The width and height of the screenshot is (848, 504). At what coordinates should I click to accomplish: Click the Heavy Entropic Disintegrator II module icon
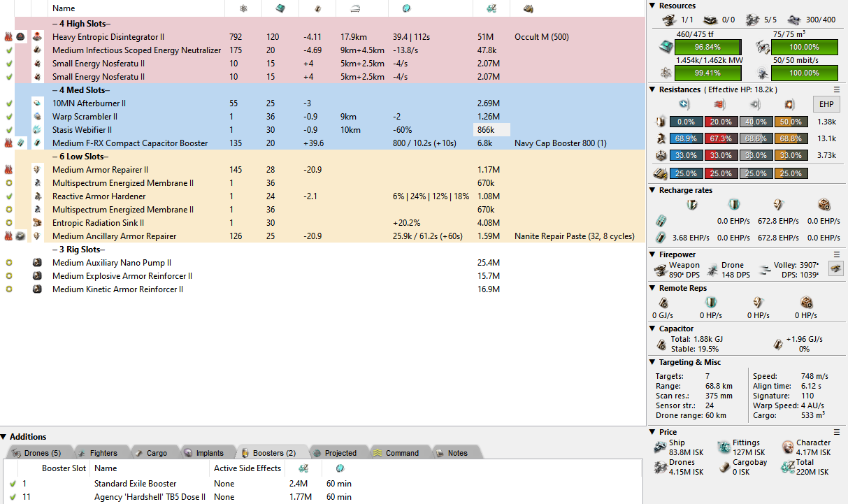tap(38, 37)
